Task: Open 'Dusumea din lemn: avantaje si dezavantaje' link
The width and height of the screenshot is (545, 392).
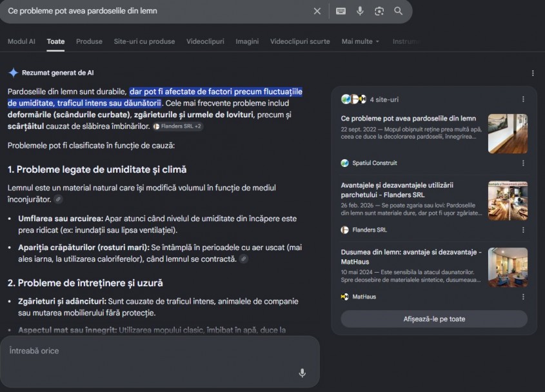Action: pyautogui.click(x=411, y=257)
